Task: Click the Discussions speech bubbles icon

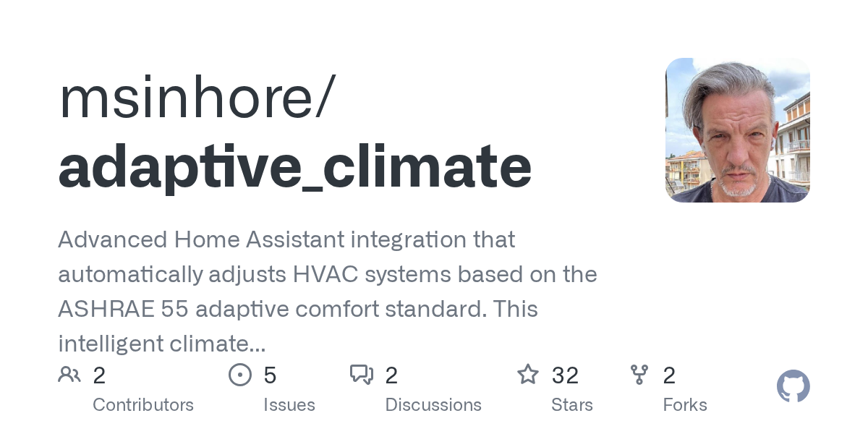Action: (x=361, y=375)
